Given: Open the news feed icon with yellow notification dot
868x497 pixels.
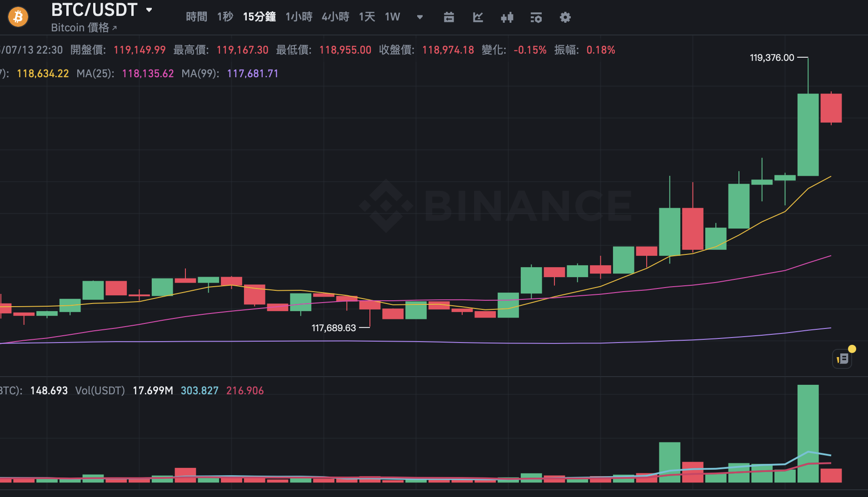Looking at the screenshot, I should pyautogui.click(x=843, y=358).
